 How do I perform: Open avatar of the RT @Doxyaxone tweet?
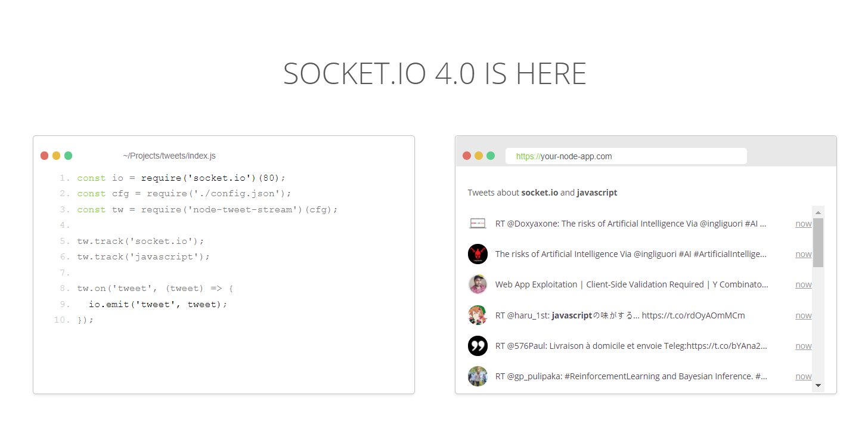tap(478, 224)
